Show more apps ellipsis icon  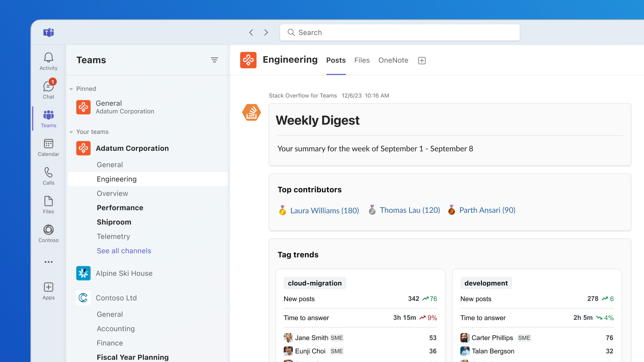[48, 262]
